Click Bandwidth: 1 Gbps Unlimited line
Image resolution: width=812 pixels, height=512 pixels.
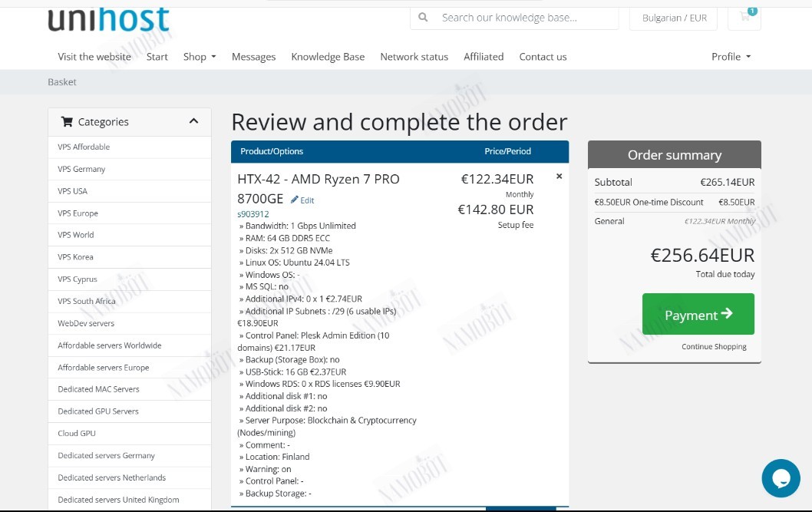297,226
